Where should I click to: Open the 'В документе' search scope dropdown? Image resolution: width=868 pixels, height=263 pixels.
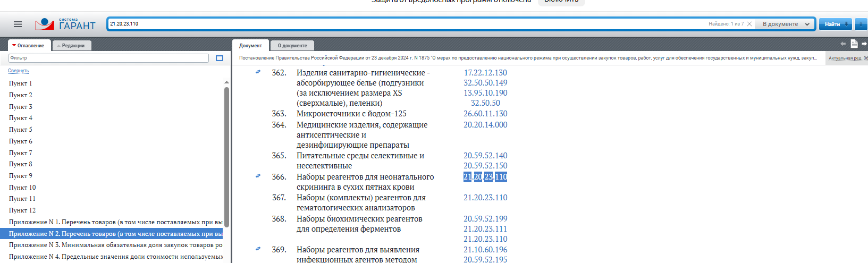tap(786, 24)
